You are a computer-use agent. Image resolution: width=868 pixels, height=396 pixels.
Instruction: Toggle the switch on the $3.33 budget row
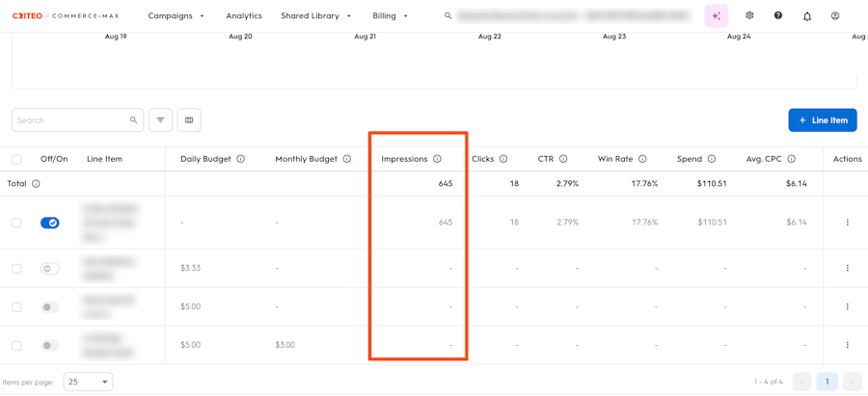[50, 268]
